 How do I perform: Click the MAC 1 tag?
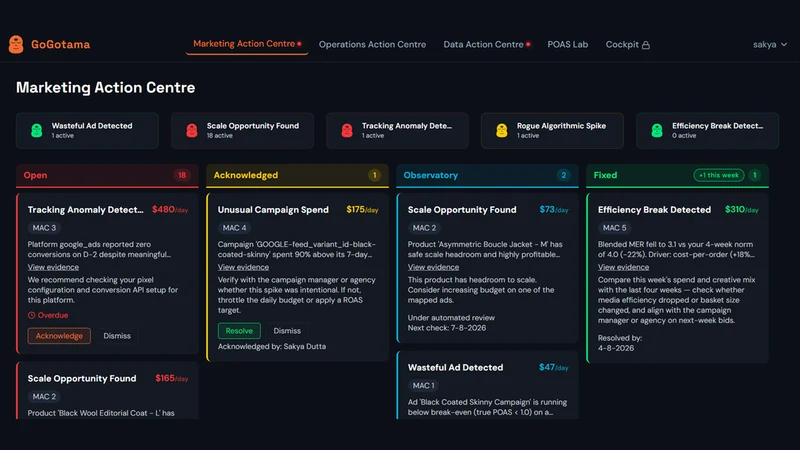[423, 386]
